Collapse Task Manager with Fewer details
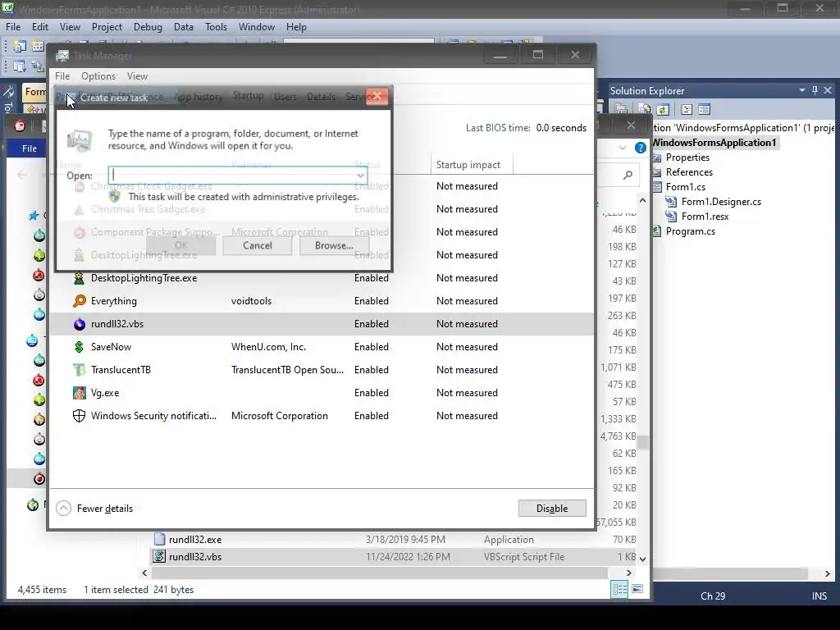Screen dimensions: 840x630 pos(94,509)
